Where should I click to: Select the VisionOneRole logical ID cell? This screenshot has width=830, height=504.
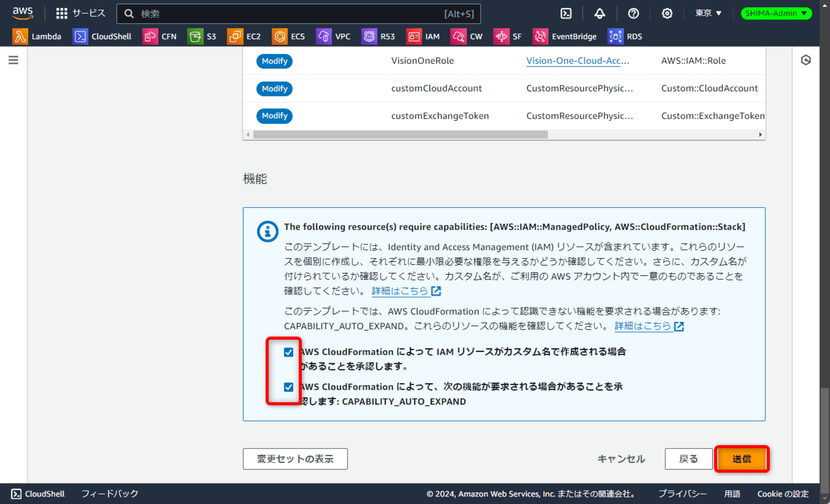[422, 61]
